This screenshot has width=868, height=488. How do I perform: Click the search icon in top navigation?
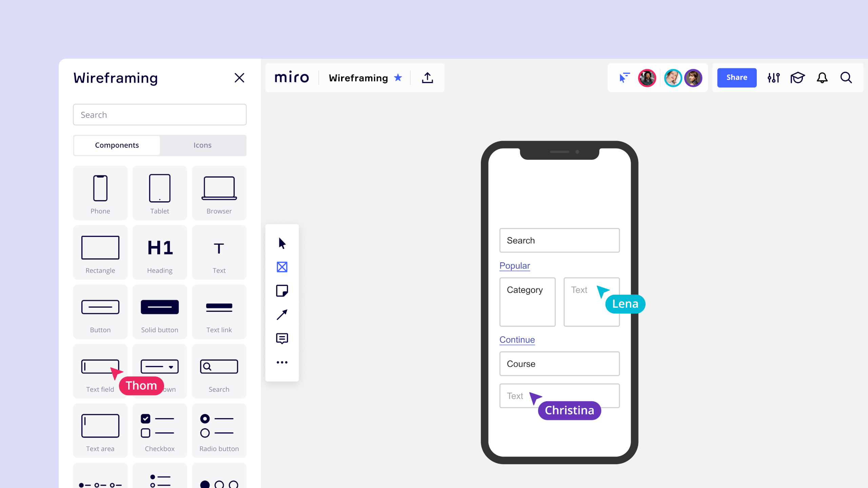coord(846,78)
